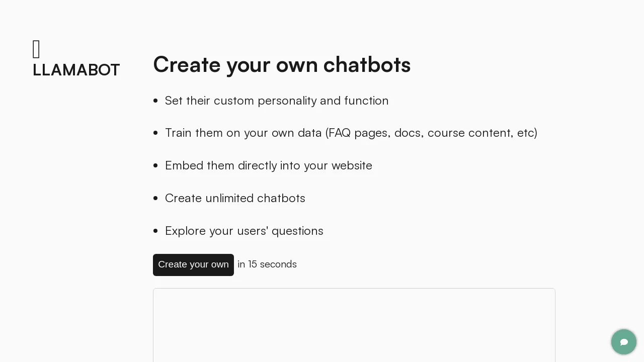644x362 pixels.
Task: Click 'Train them on your own data' text
Action: coord(244,133)
